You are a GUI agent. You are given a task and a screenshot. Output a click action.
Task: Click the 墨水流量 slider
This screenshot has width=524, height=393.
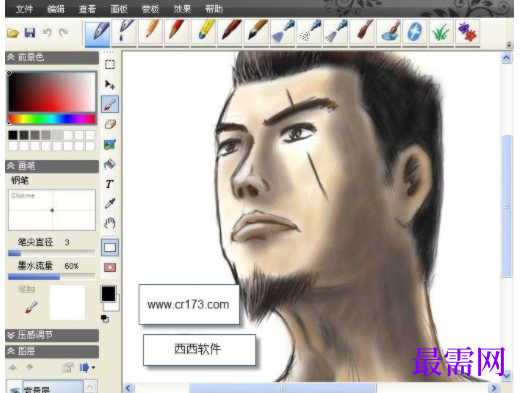[x=51, y=277]
